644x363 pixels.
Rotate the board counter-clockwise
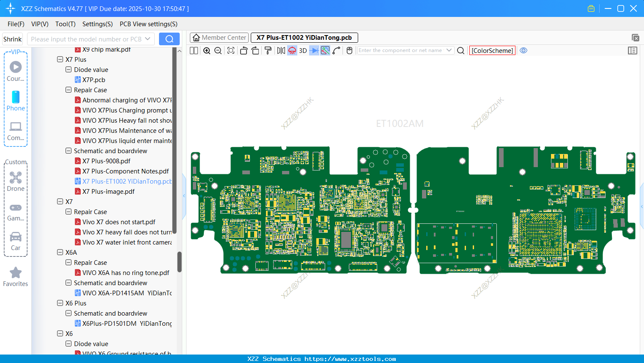point(244,50)
